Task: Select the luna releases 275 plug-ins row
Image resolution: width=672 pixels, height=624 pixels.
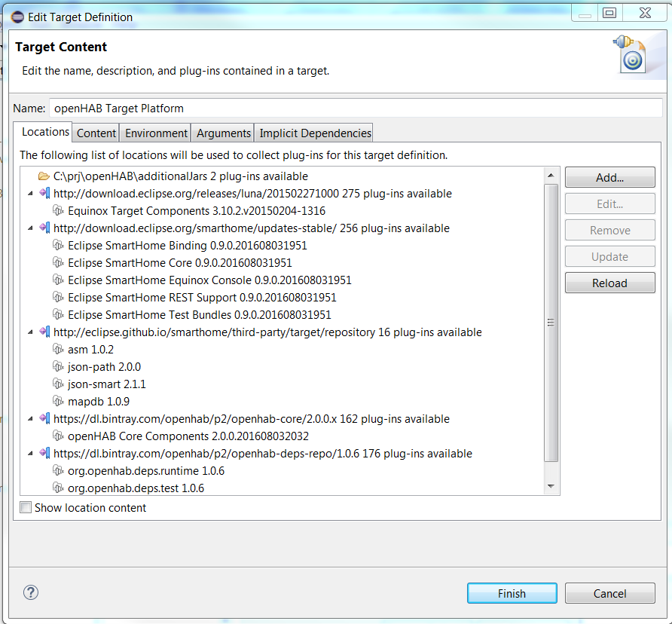Action: pyautogui.click(x=246, y=194)
